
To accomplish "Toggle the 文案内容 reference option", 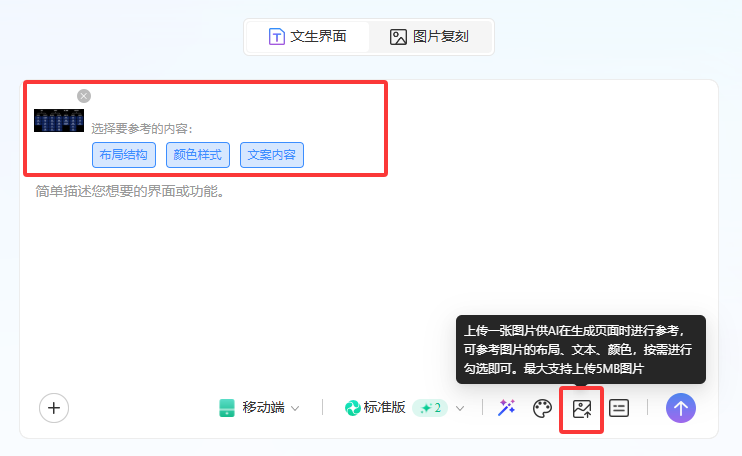I will [x=272, y=155].
